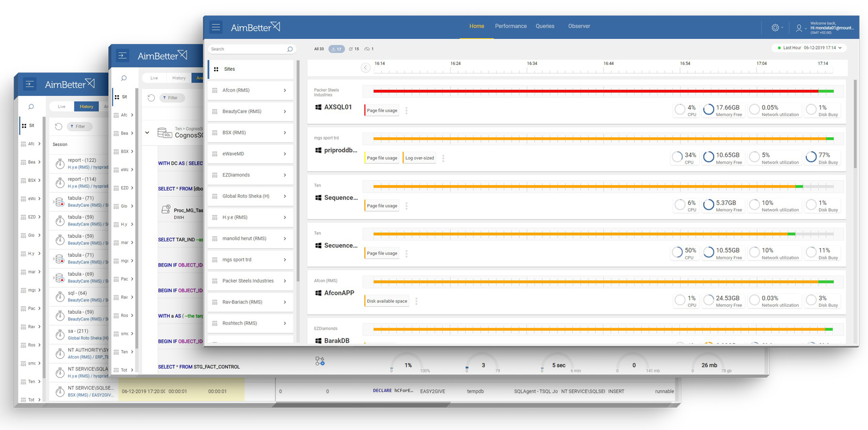Click the Filter button in the back-left window
The width and height of the screenshot is (868, 430).
pos(79,127)
